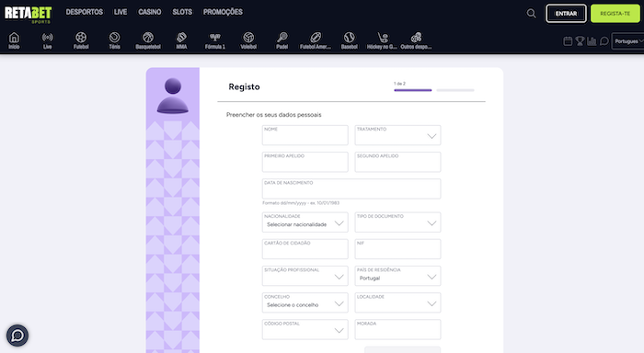Open the Português language dropdown
The height and width of the screenshot is (353, 644).
628,41
